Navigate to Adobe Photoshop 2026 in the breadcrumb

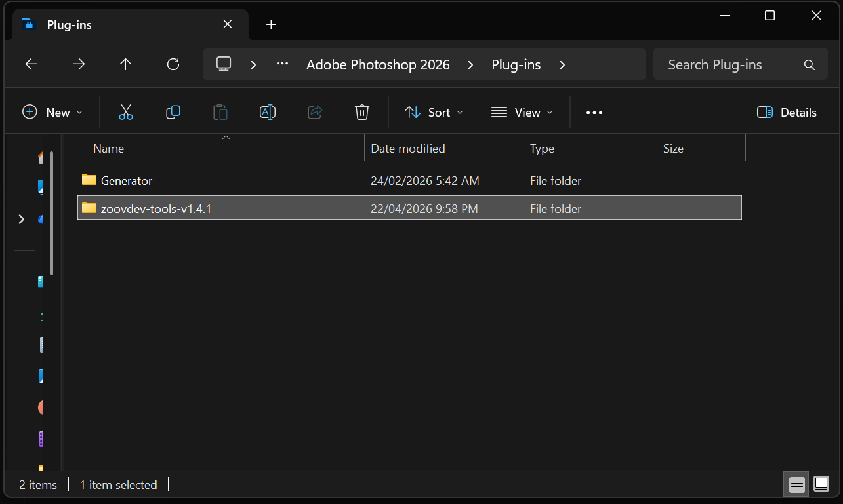pos(377,64)
